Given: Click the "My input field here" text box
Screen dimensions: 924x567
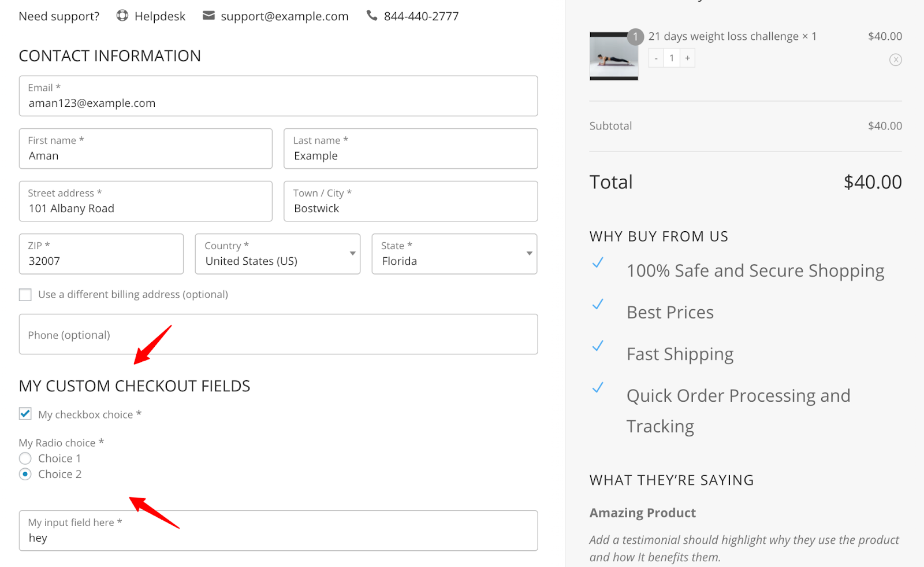Looking at the screenshot, I should (278, 531).
